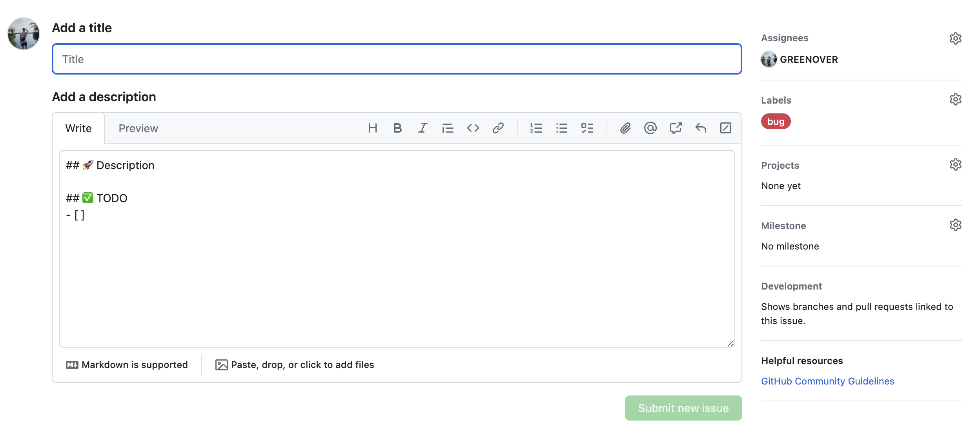
Task: Insert a code snippet
Action: click(473, 128)
